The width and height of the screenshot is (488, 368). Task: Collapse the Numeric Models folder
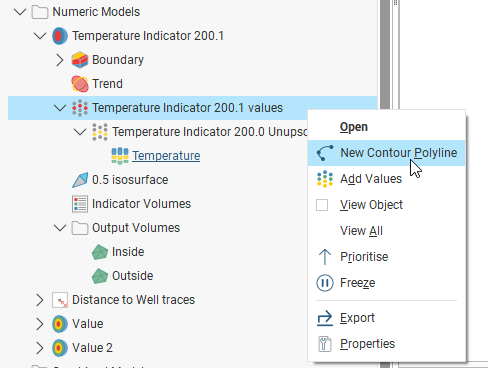[x=20, y=12]
